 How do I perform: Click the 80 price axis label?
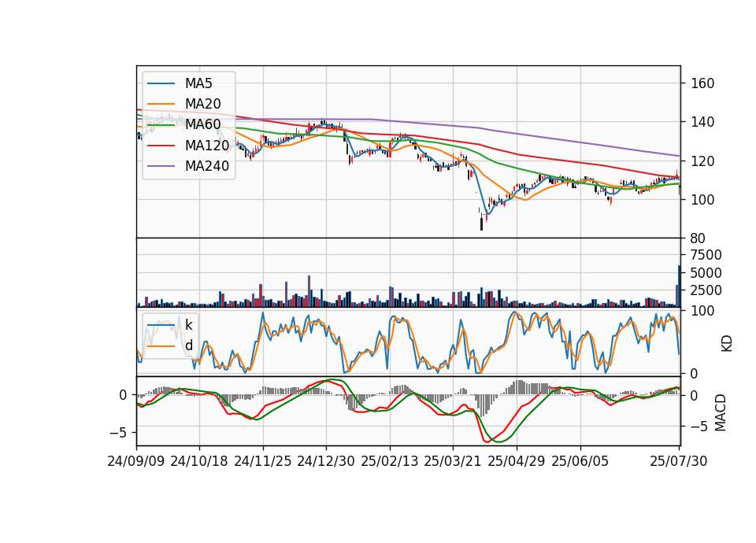point(699,238)
